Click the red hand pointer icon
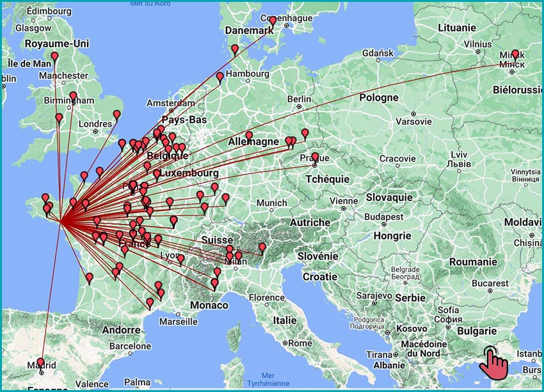The width and height of the screenshot is (544, 392). (x=494, y=361)
